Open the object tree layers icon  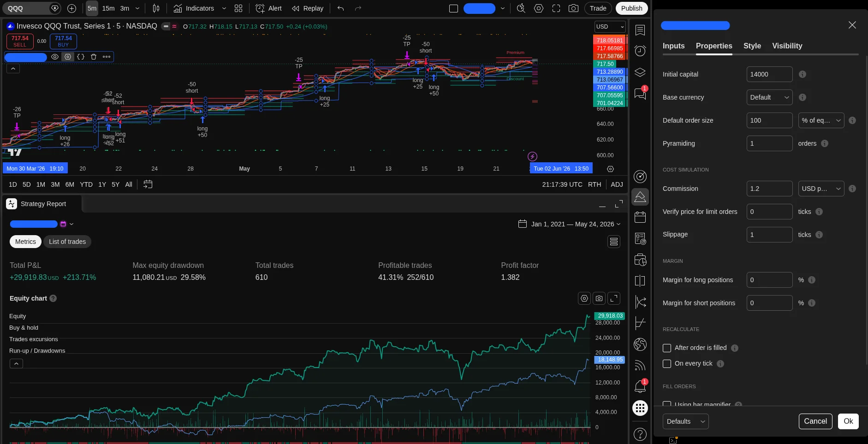click(x=640, y=72)
